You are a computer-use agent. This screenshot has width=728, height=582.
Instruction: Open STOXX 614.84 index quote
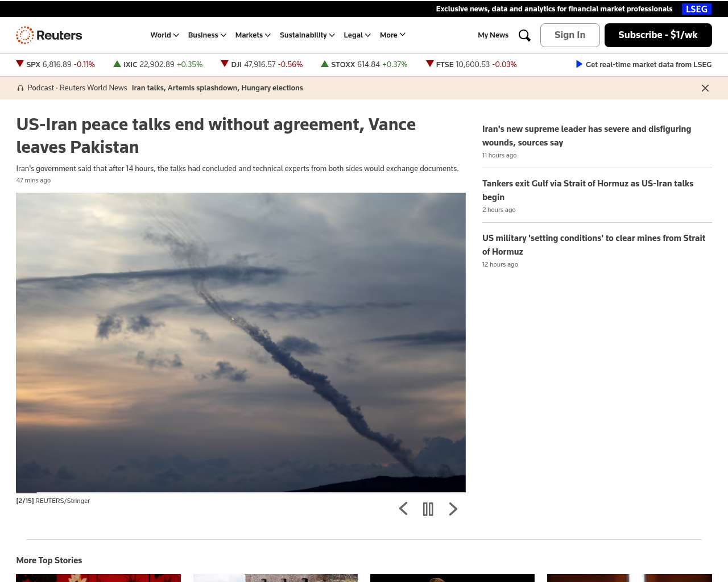click(365, 64)
